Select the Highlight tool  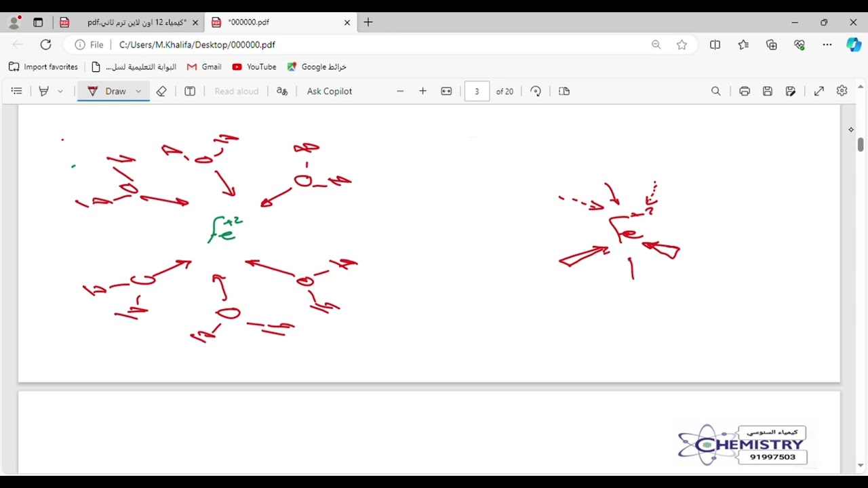pyautogui.click(x=44, y=91)
